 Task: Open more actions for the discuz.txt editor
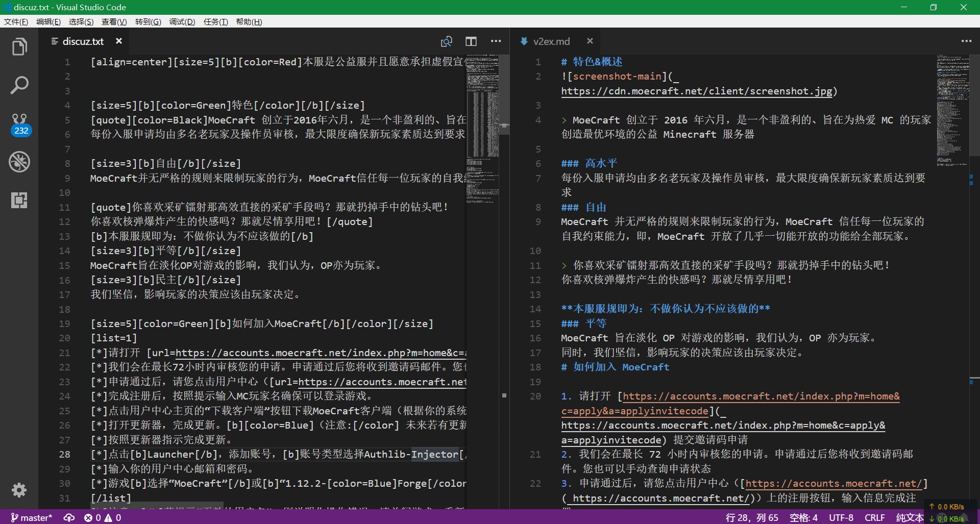tap(496, 41)
